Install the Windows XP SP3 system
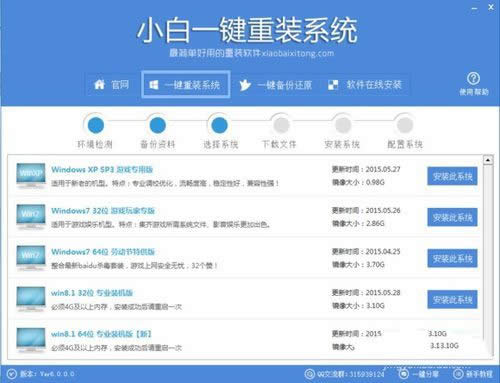500x383 pixels. click(x=452, y=176)
